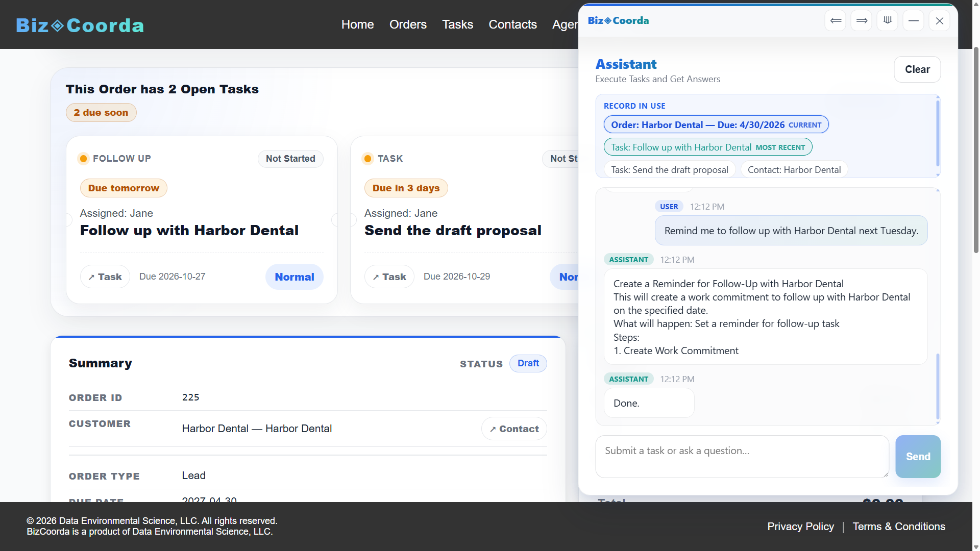Open the Contacts menu item
This screenshot has height=551, width=980.
(x=512, y=24)
